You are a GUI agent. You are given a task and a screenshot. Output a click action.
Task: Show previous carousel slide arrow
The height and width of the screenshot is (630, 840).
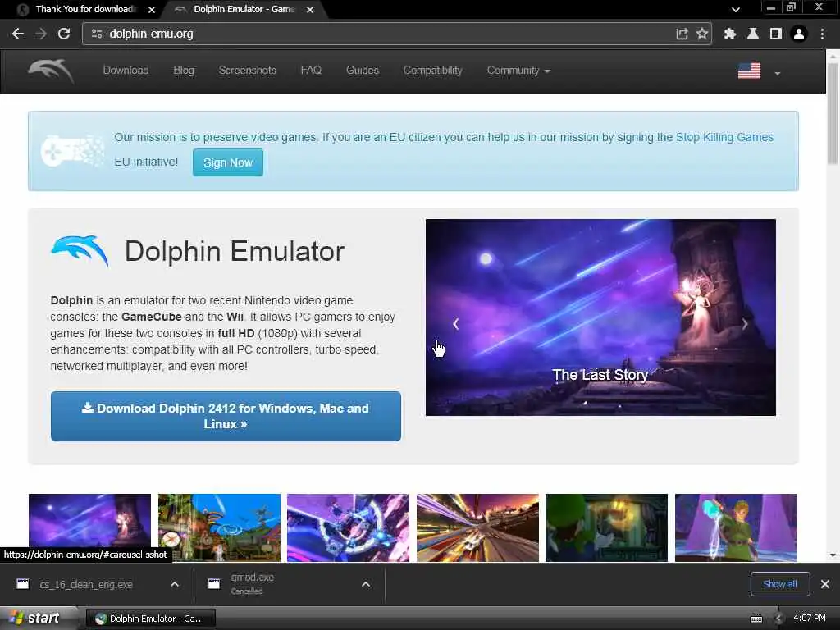click(455, 323)
